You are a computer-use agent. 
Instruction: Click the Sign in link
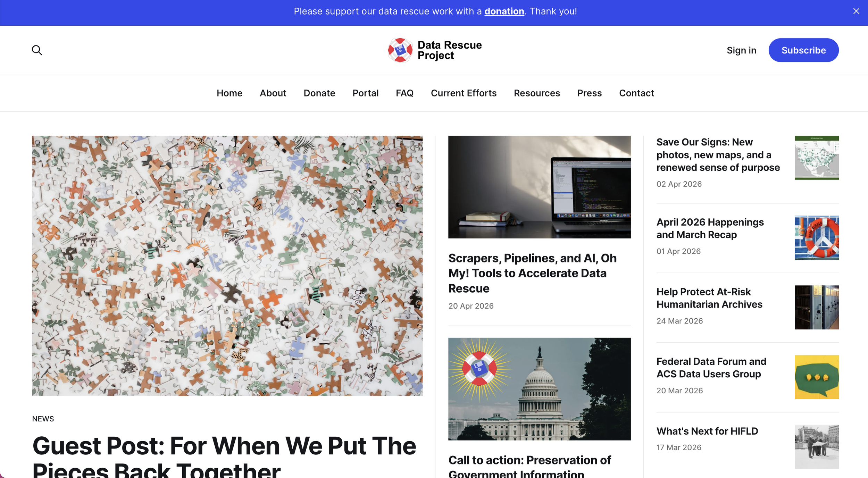tap(741, 50)
